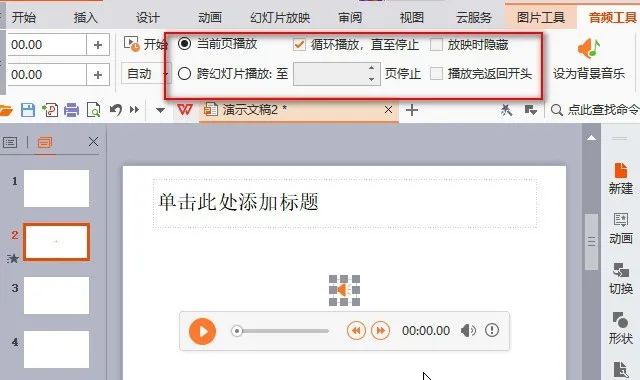640x380 pixels.
Task: Play the audio with orange play button
Action: tap(202, 331)
